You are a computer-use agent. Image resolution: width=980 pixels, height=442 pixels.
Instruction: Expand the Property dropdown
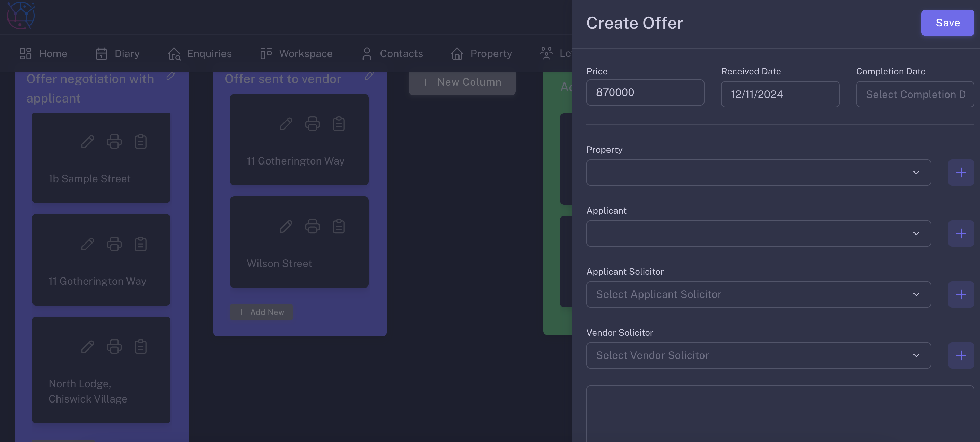point(759,172)
